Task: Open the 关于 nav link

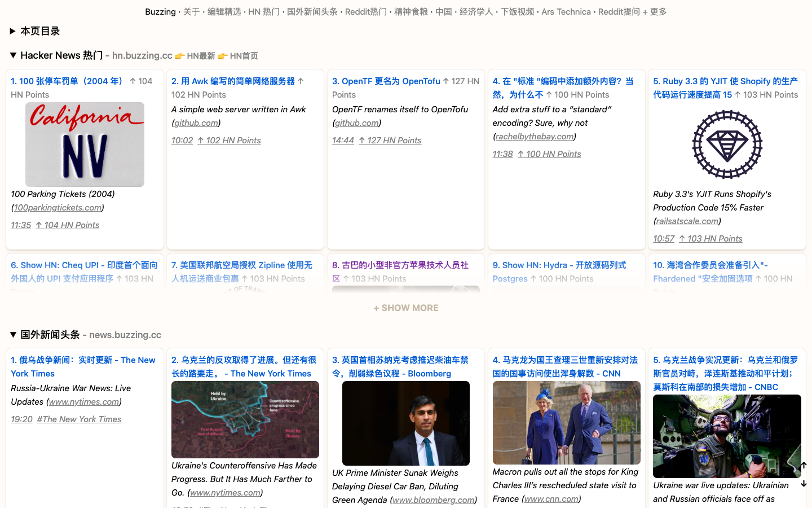Action: 192,11
